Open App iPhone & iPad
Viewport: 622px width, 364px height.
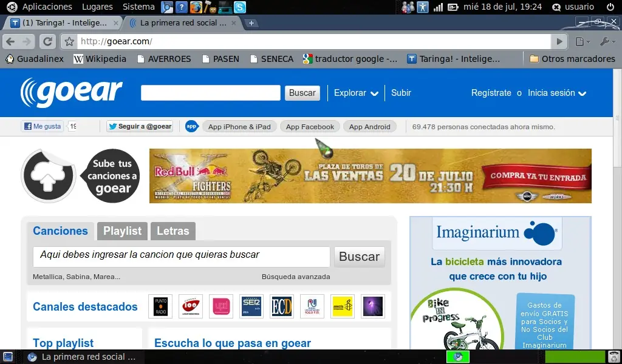tap(239, 127)
